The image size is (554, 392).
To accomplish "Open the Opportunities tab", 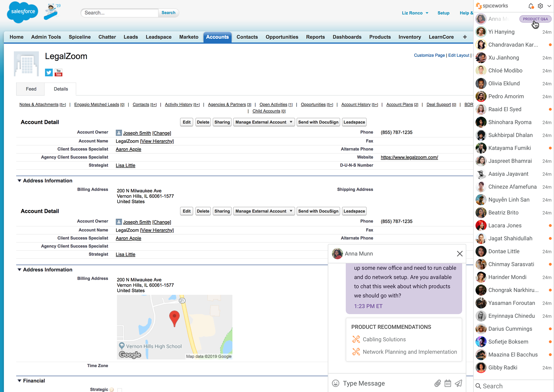I will point(282,37).
